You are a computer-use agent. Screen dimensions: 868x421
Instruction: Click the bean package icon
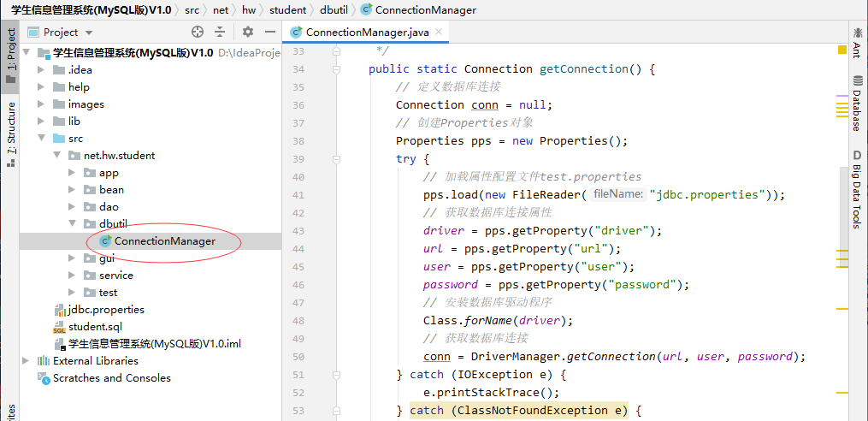tap(90, 189)
